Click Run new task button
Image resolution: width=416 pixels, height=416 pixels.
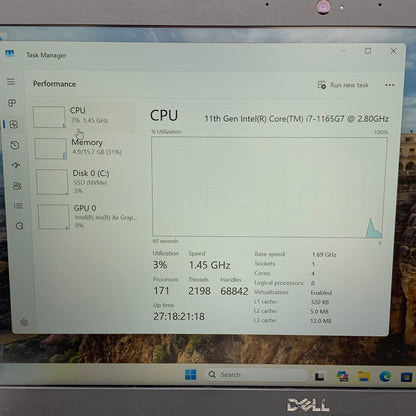[x=343, y=85]
